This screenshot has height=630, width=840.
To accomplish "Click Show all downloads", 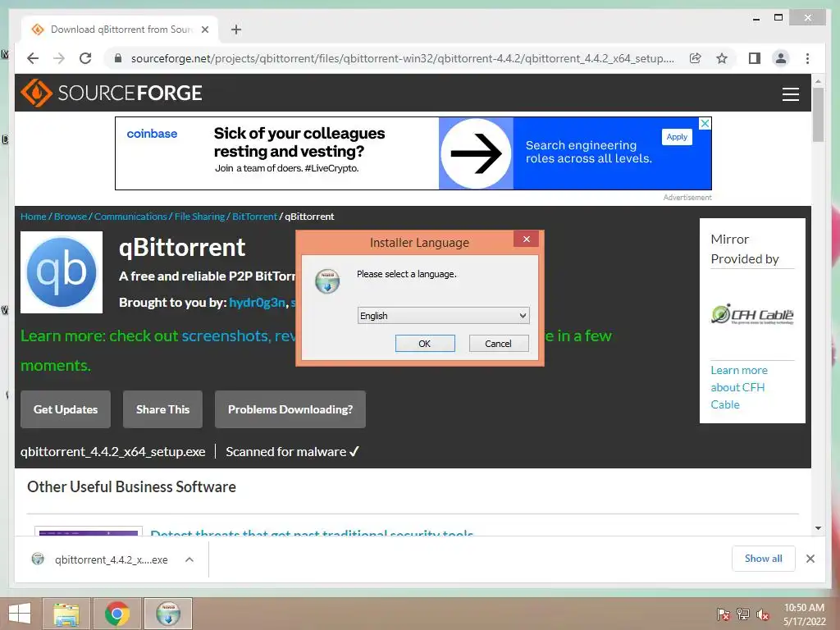I will click(x=764, y=559).
